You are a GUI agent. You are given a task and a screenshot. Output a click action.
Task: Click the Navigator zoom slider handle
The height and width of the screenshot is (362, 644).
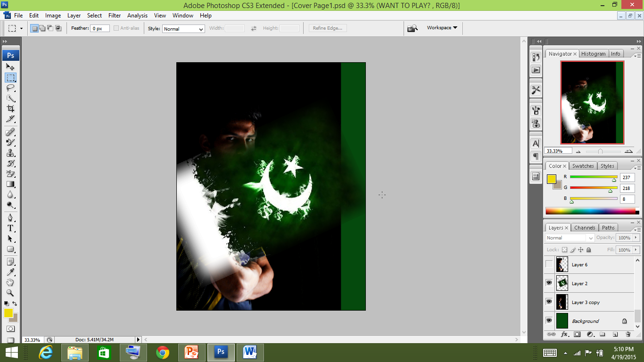tap(600, 151)
